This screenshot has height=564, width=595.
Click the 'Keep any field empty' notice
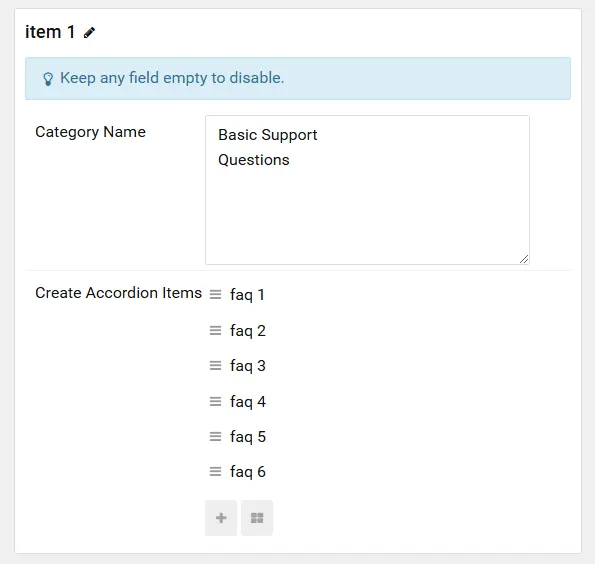pyautogui.click(x=298, y=78)
